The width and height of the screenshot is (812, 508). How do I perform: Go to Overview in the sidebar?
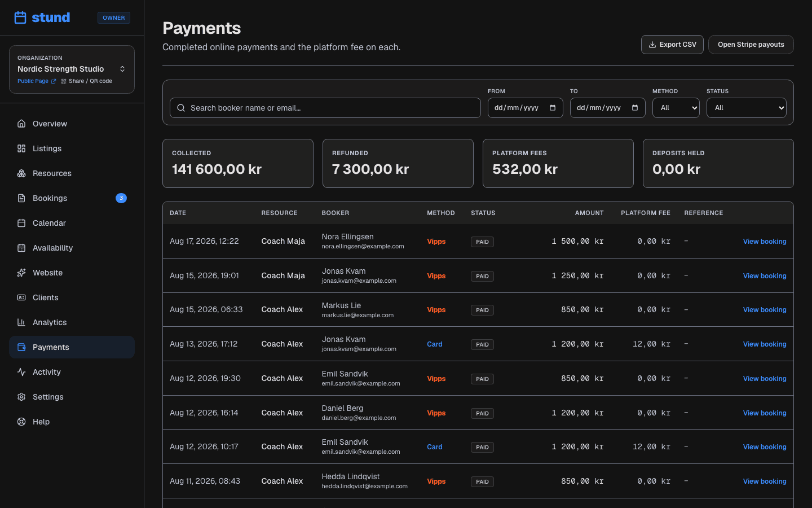click(x=72, y=124)
